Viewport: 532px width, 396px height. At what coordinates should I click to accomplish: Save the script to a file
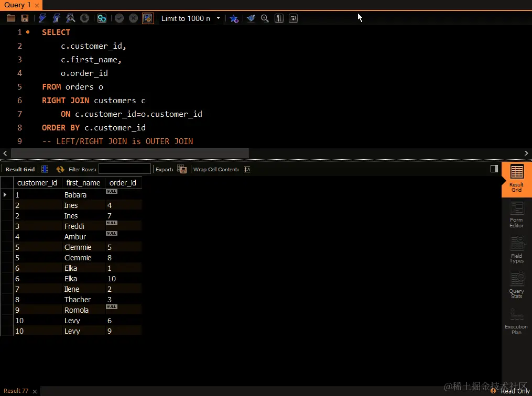pyautogui.click(x=25, y=18)
